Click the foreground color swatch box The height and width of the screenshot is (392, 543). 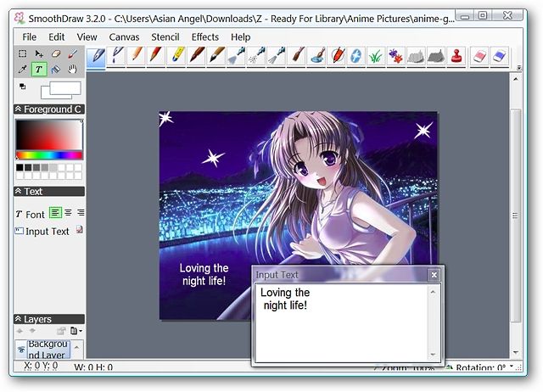pyautogui.click(x=65, y=88)
